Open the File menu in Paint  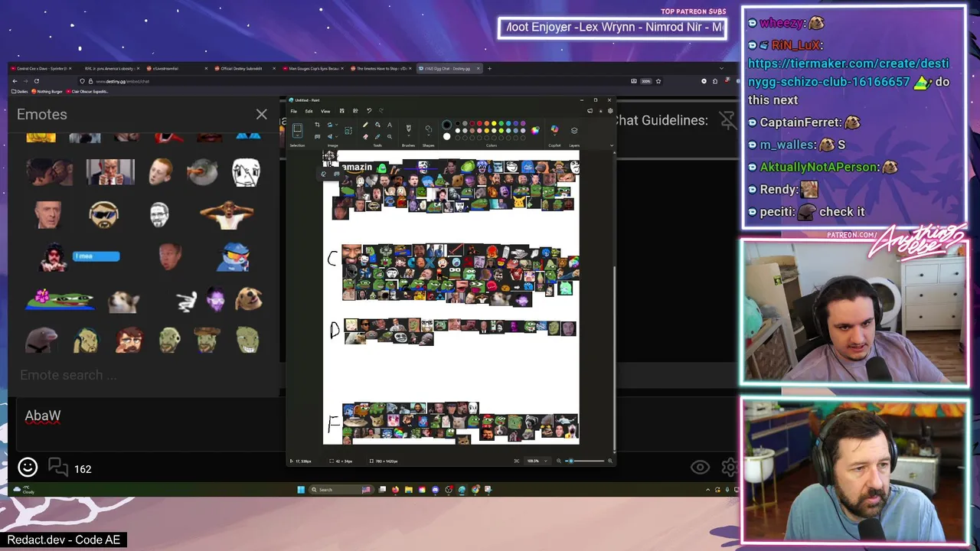[x=294, y=111]
